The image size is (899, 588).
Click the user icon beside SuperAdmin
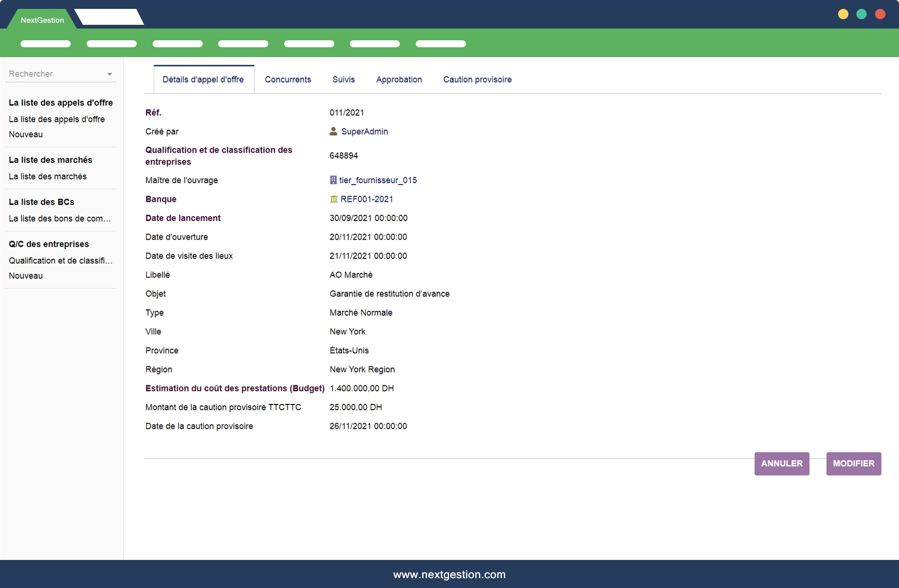click(333, 132)
